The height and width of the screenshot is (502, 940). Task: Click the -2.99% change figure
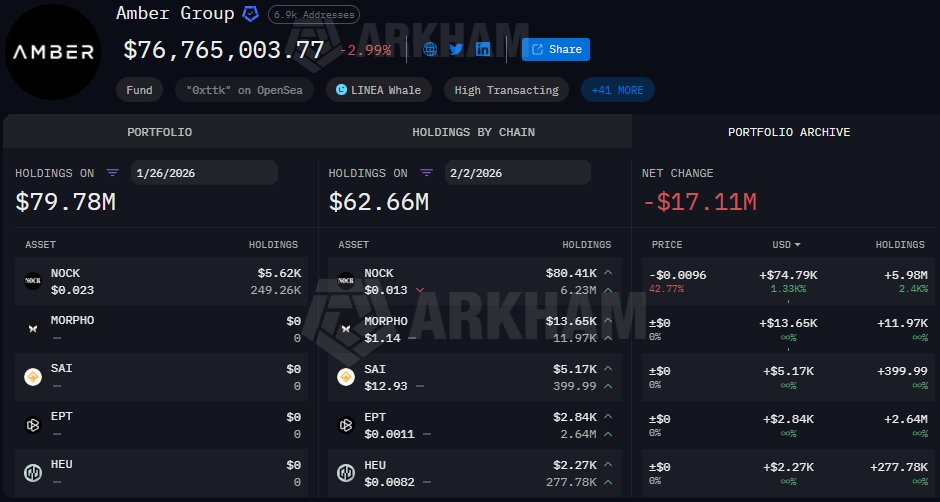point(365,50)
